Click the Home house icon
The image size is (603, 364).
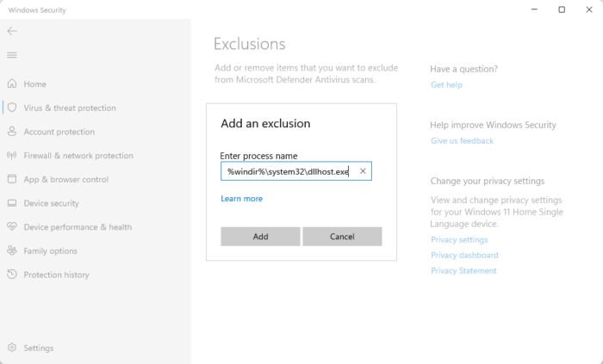pos(12,83)
